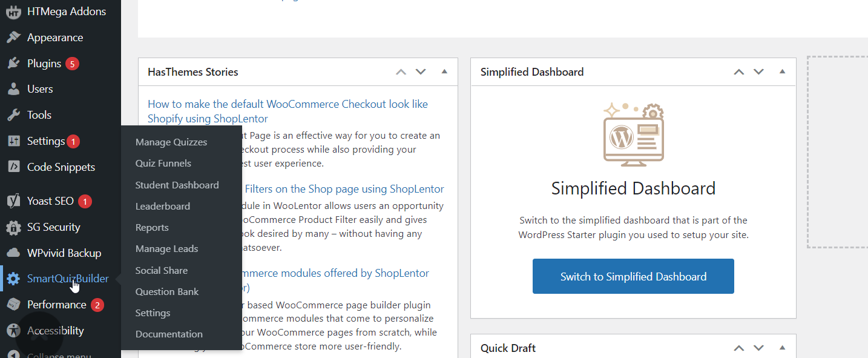This screenshot has width=868, height=358.
Task: Click Switch to Simplified Dashboard button
Action: pyautogui.click(x=633, y=276)
